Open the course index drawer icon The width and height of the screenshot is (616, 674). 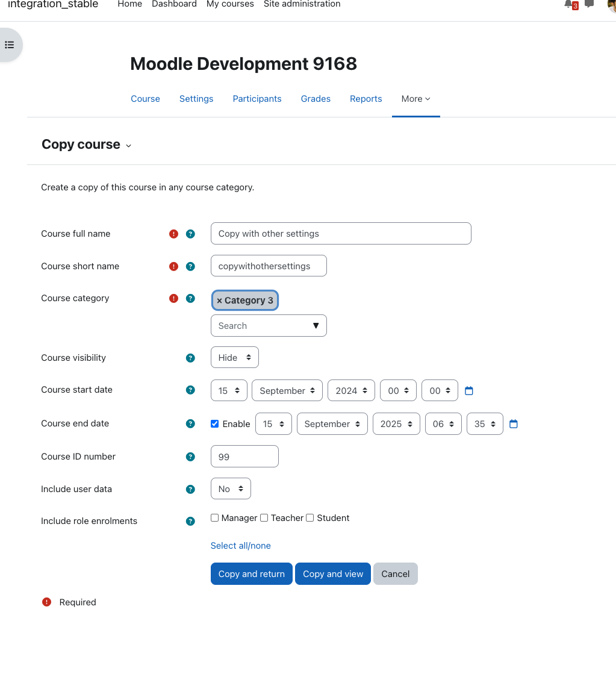(10, 45)
